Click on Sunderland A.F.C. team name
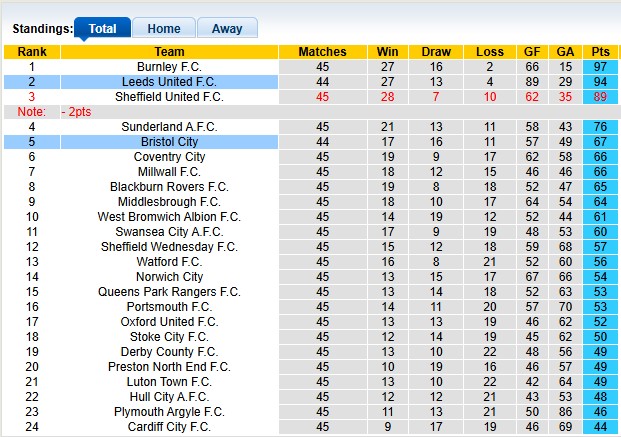Viewport: 621px width, 437px height. tap(169, 127)
